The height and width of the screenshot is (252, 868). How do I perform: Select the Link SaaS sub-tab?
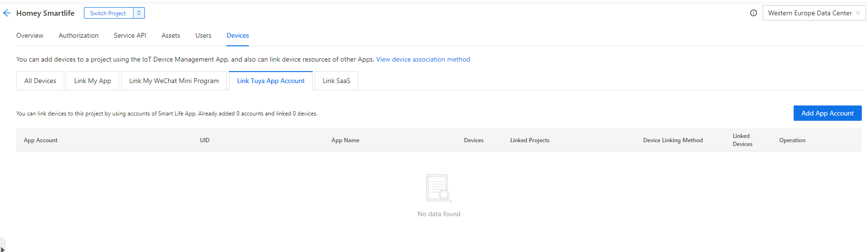click(337, 81)
